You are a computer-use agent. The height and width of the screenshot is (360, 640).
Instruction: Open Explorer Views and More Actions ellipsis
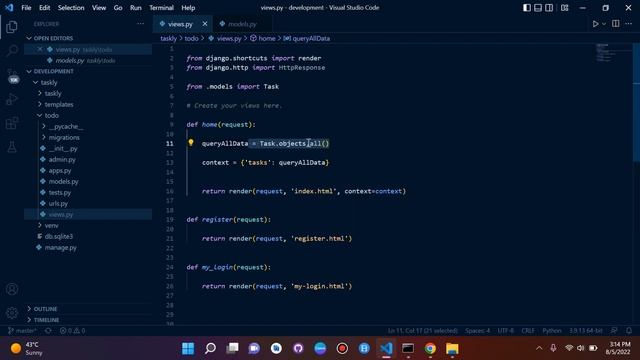(140, 24)
